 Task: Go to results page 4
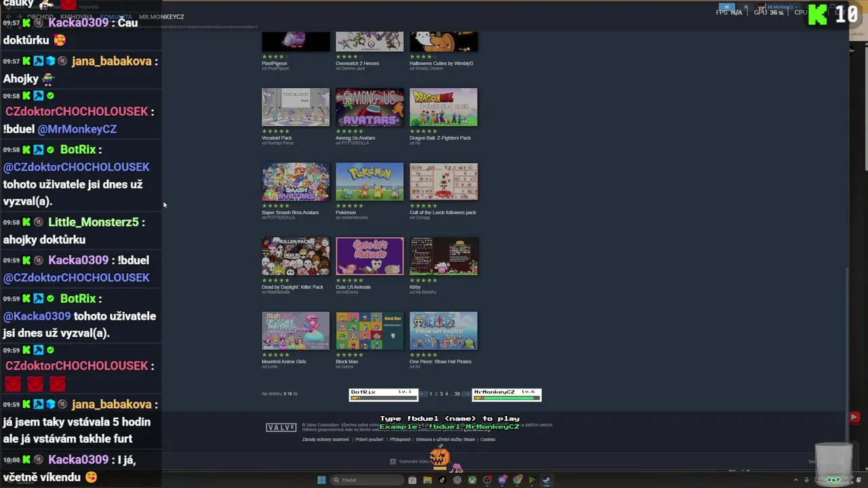point(446,394)
